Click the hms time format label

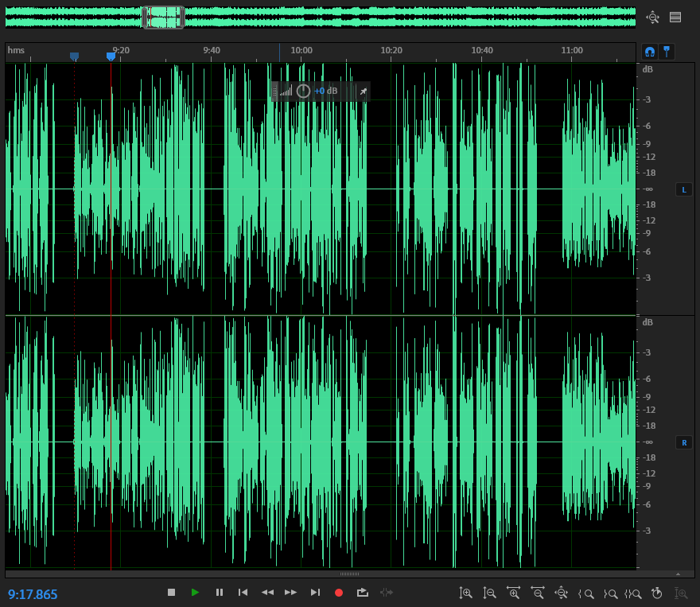tap(16, 50)
